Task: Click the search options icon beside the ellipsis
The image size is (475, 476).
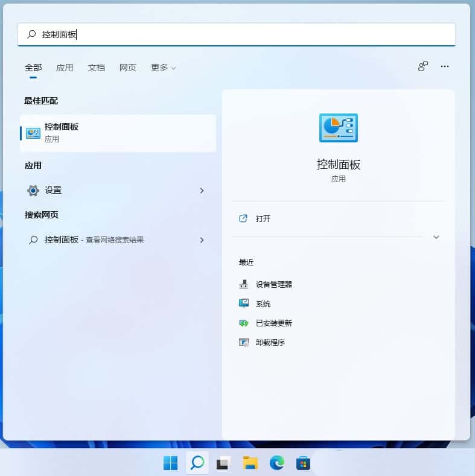Action: (423, 66)
